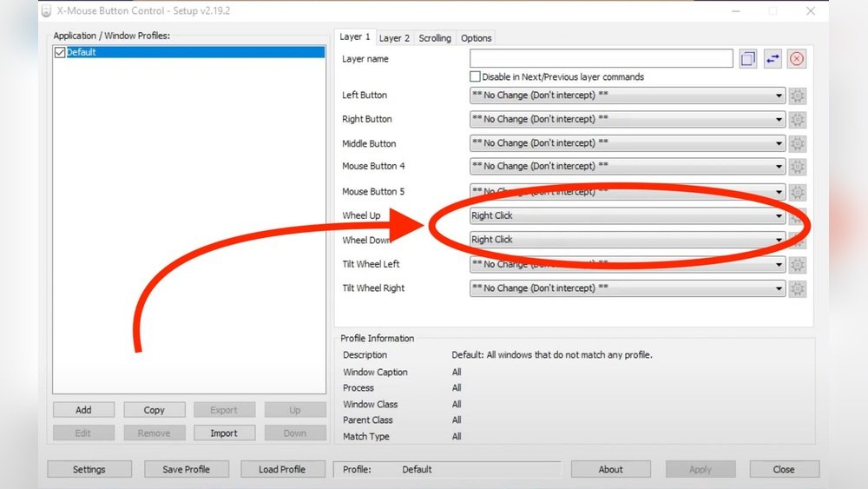Click the gear icon for Tilt Wheel Right
The height and width of the screenshot is (489, 868).
[x=798, y=288]
